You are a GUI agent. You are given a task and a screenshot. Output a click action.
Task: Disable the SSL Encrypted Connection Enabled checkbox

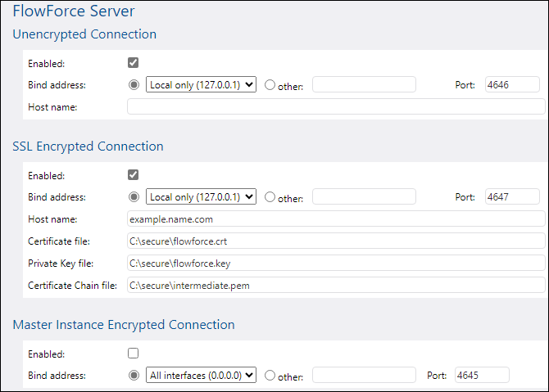134,174
